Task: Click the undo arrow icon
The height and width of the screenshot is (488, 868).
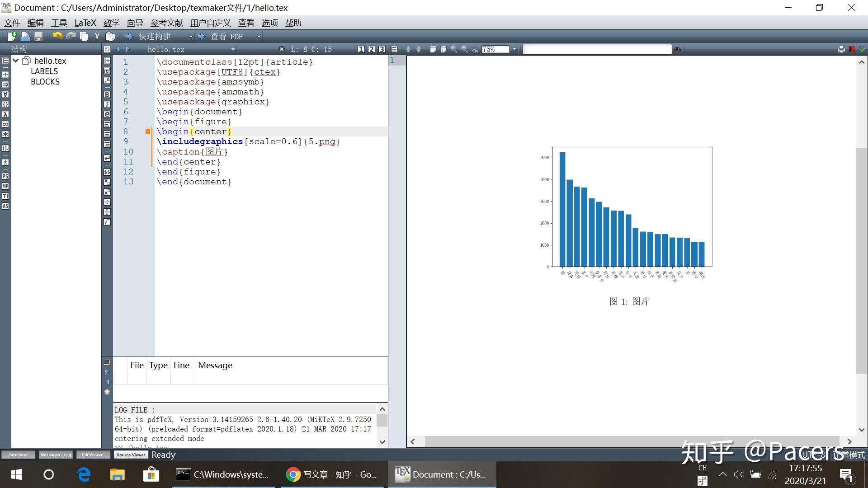Action: pyautogui.click(x=57, y=37)
